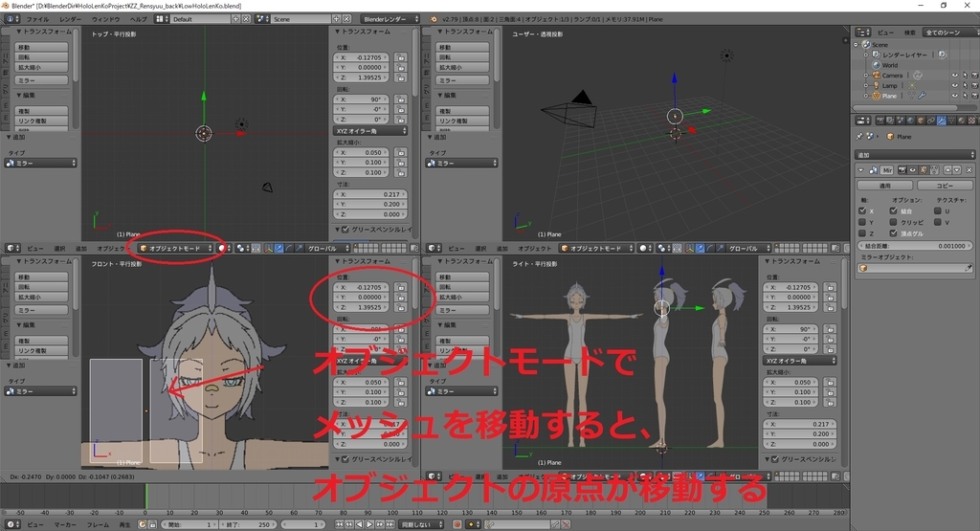Expand the Plane item in the outliner
Viewport: 980px width, 531px height.
tap(866, 97)
